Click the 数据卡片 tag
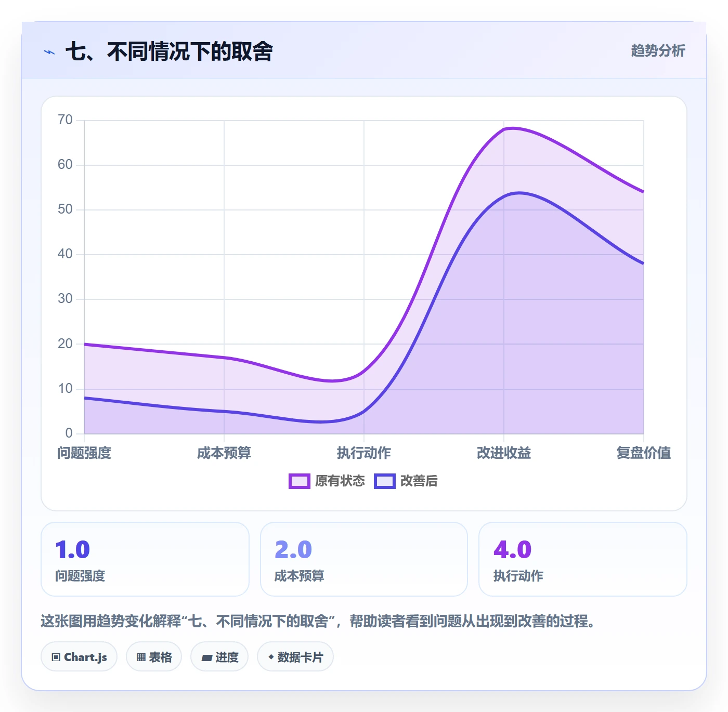 click(x=295, y=657)
